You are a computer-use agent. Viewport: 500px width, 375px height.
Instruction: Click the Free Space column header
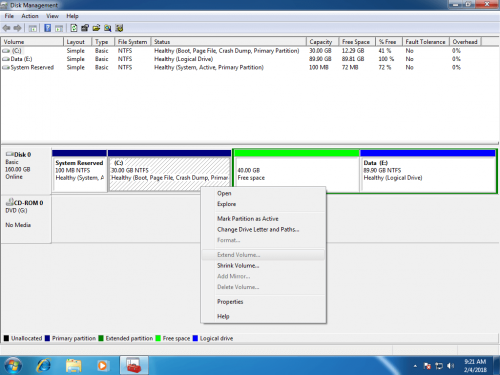(x=357, y=42)
